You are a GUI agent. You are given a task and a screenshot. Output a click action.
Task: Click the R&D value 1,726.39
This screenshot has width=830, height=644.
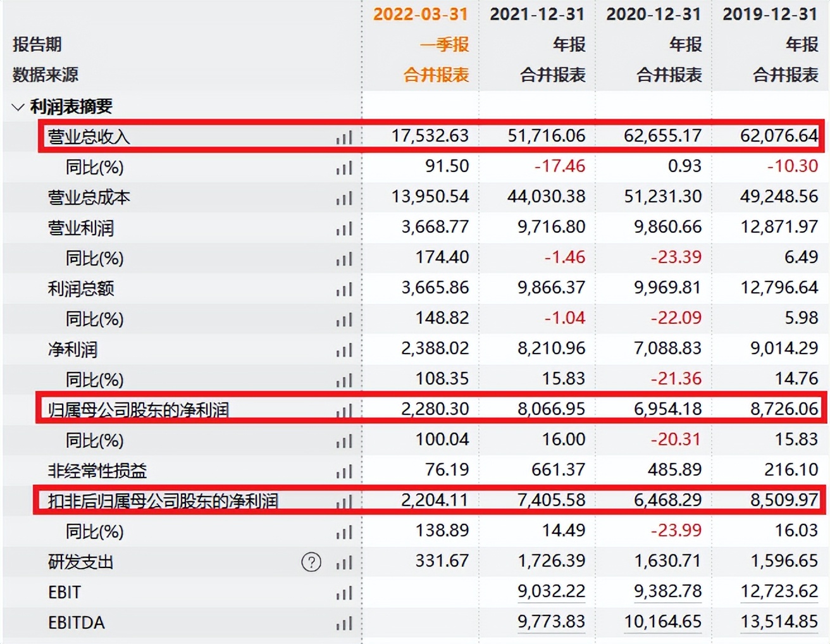coord(551,561)
